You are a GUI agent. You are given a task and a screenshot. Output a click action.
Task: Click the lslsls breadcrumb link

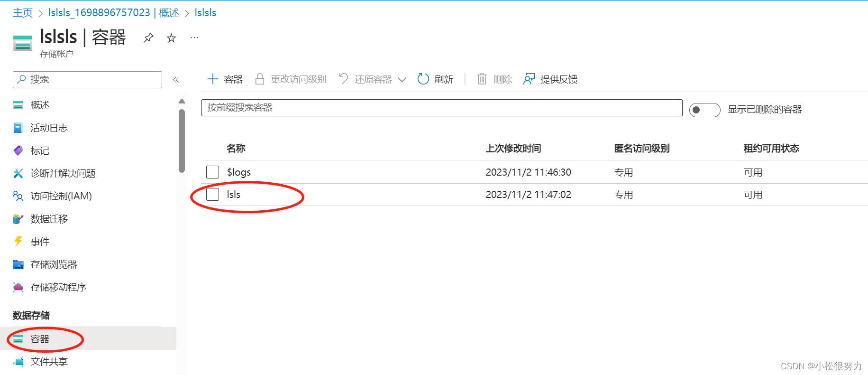tap(205, 13)
